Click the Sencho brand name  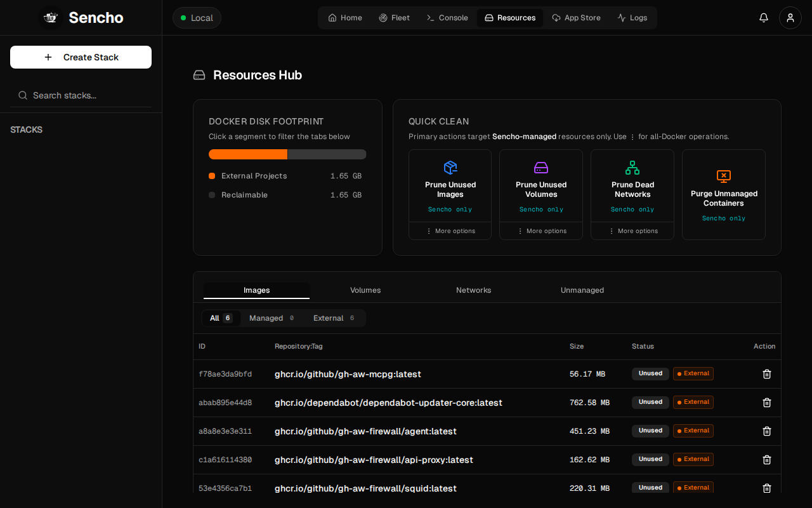[x=96, y=18]
